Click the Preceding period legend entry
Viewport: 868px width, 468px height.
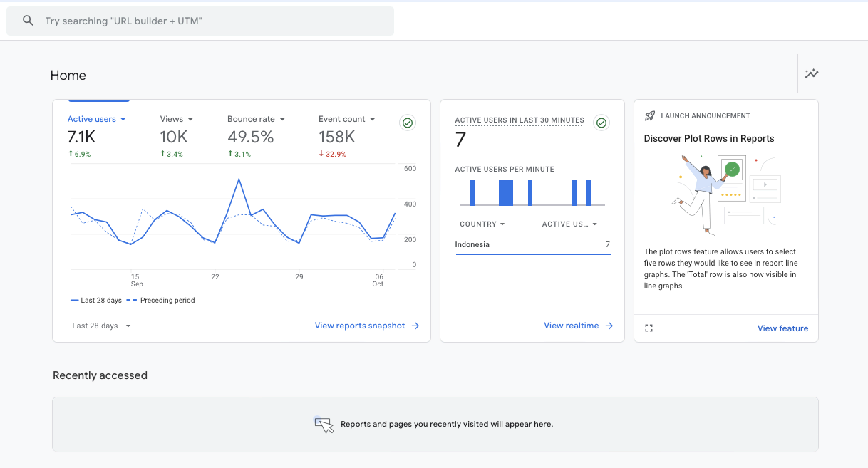(160, 301)
